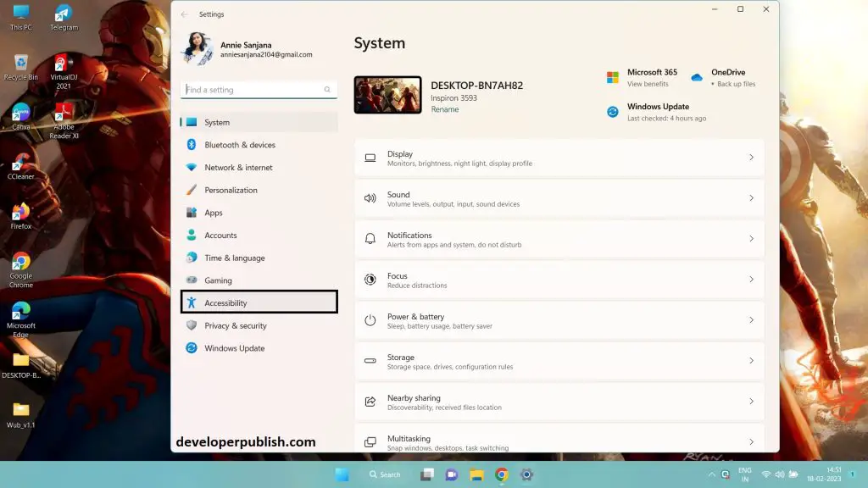
Task: Click the notification count badge on taskbar
Action: (853, 474)
